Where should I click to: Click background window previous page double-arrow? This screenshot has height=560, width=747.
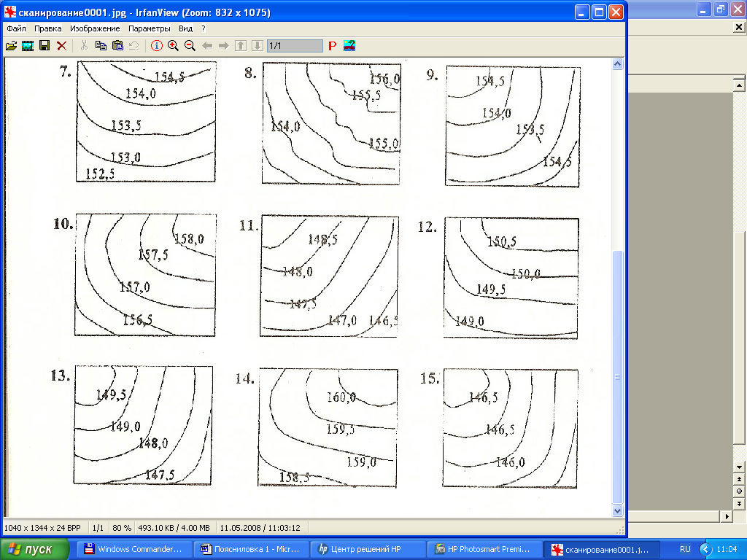point(739,479)
